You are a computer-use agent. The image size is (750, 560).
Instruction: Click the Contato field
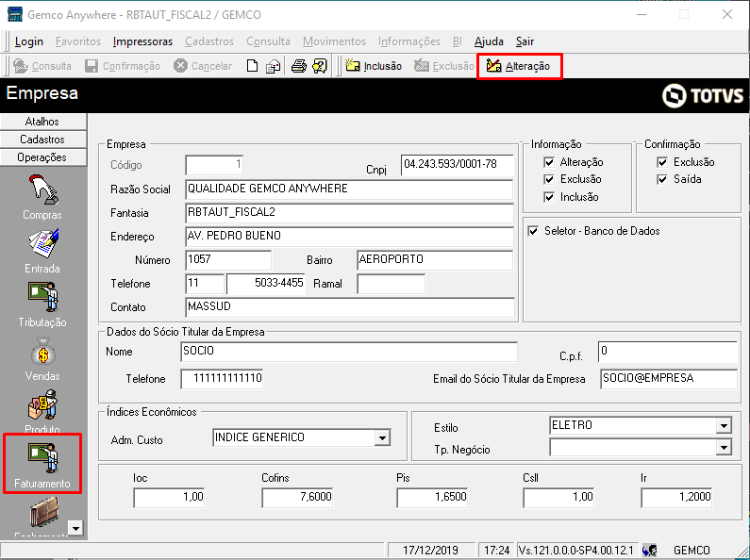[x=350, y=307]
